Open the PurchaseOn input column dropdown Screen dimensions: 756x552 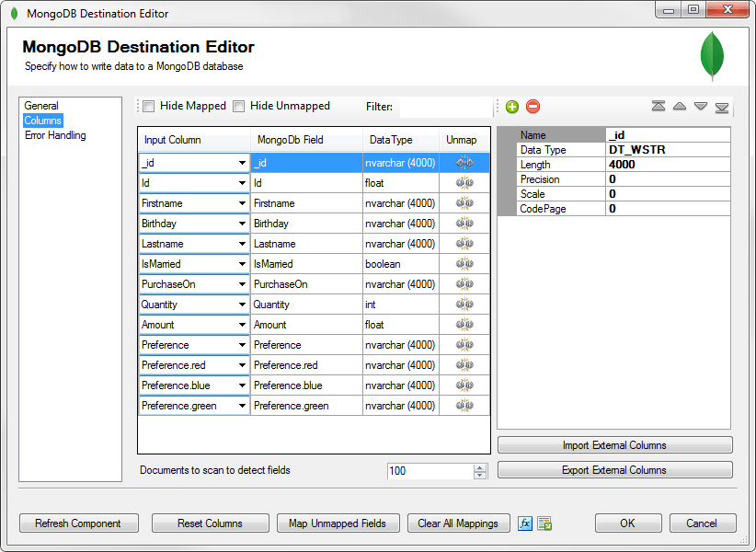[x=242, y=284]
